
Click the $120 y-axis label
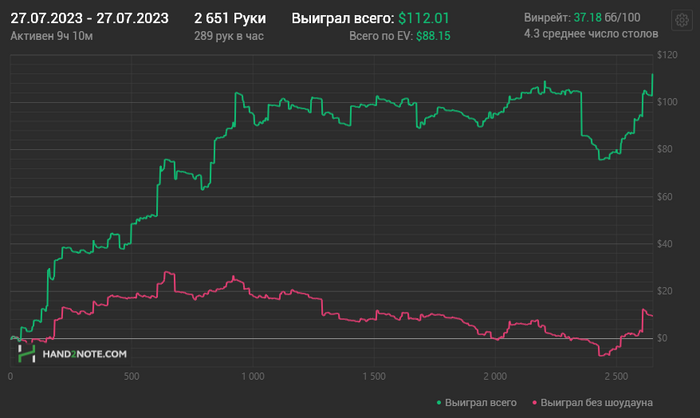(x=667, y=55)
